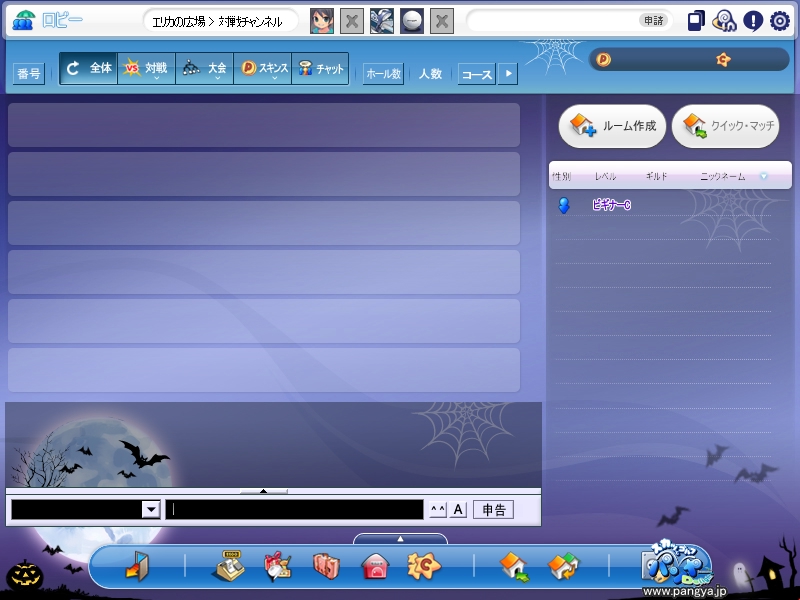Expand the chevron under スキンス tab

coord(274,78)
